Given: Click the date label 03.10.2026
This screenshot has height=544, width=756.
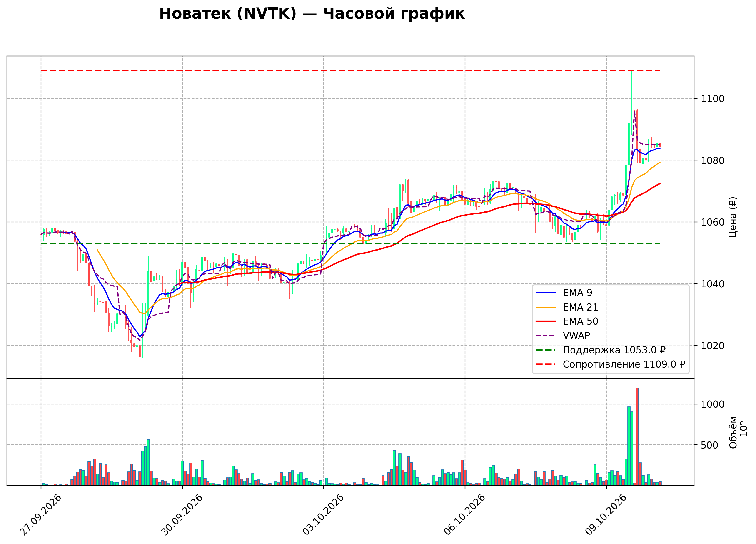Looking at the screenshot, I should (323, 515).
